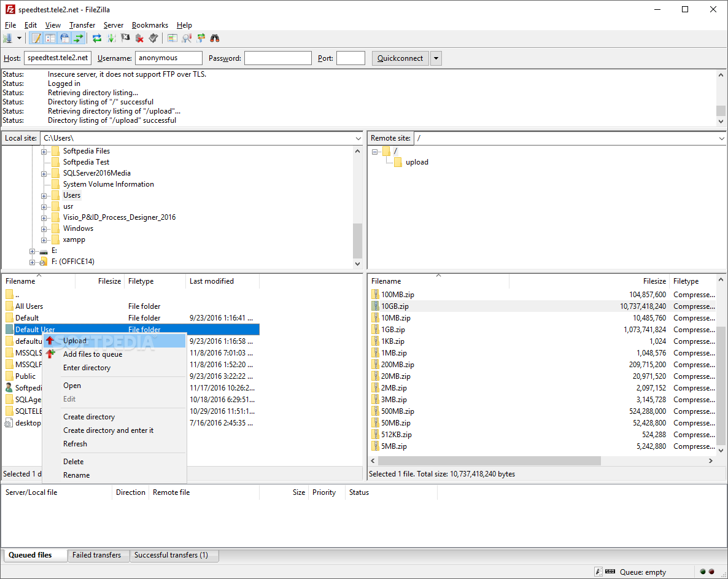
Task: Click the local tree vertical scrollbar thumb
Action: click(x=357, y=241)
